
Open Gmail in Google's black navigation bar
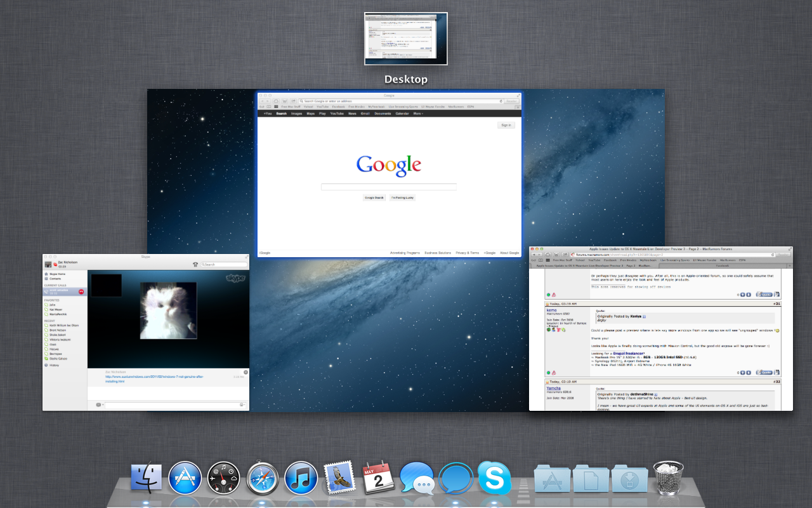click(x=365, y=114)
